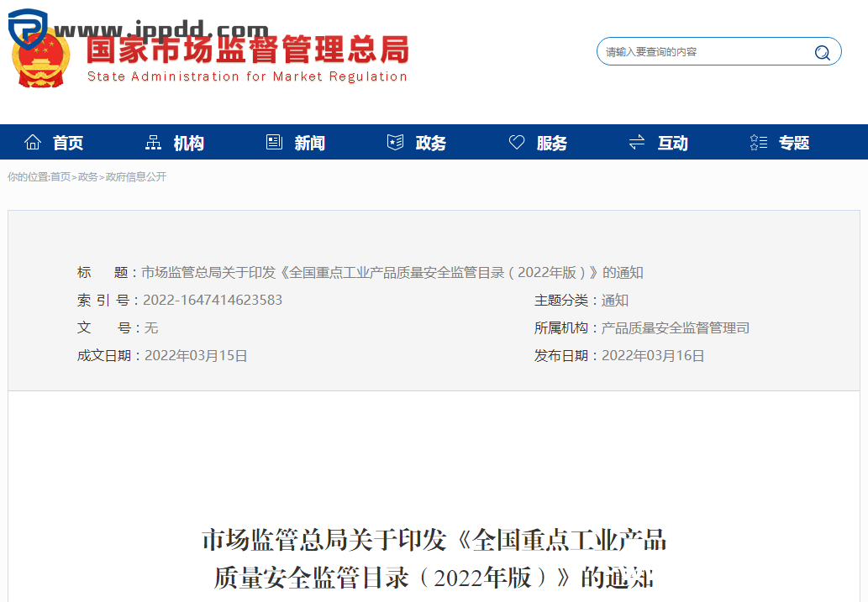The width and height of the screenshot is (868, 602).
Task: Switch to the 服务 section
Action: pyautogui.click(x=553, y=143)
